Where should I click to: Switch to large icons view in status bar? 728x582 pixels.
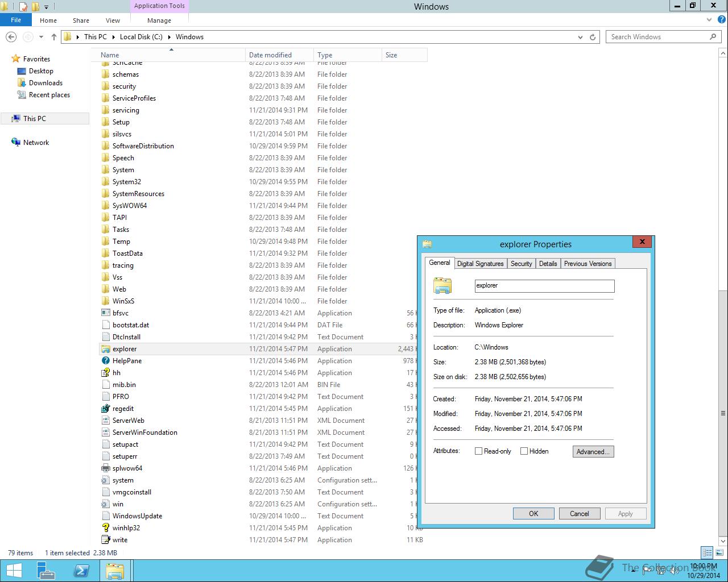click(719, 552)
